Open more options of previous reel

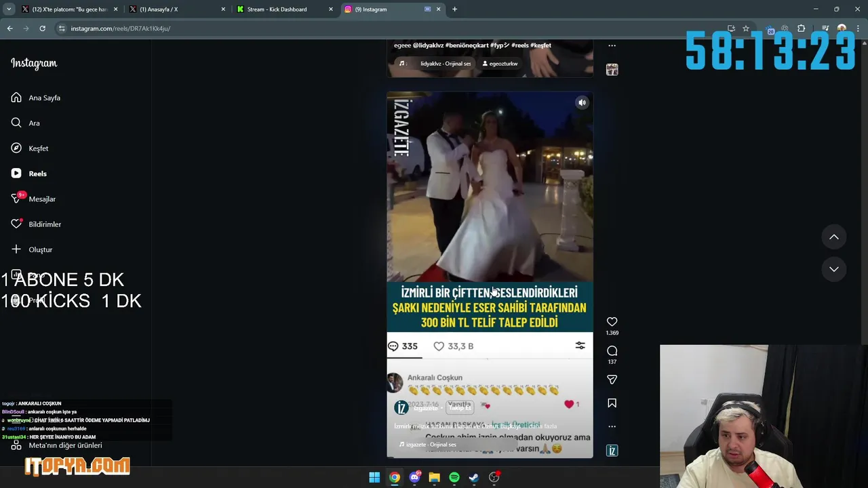tap(612, 46)
